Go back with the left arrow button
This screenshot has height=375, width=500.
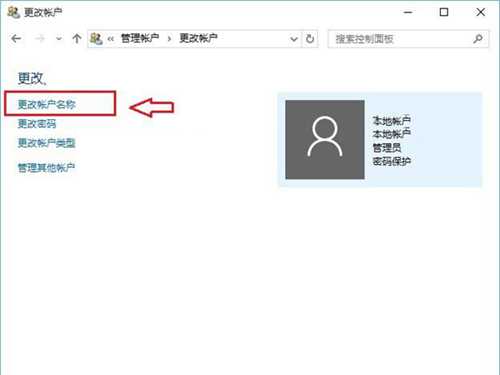pos(16,39)
